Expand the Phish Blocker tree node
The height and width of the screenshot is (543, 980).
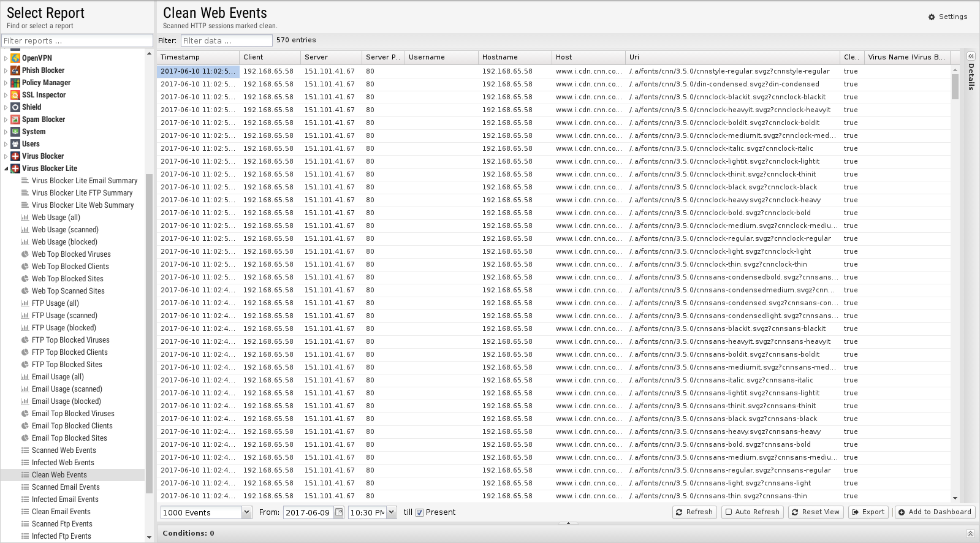[6, 70]
